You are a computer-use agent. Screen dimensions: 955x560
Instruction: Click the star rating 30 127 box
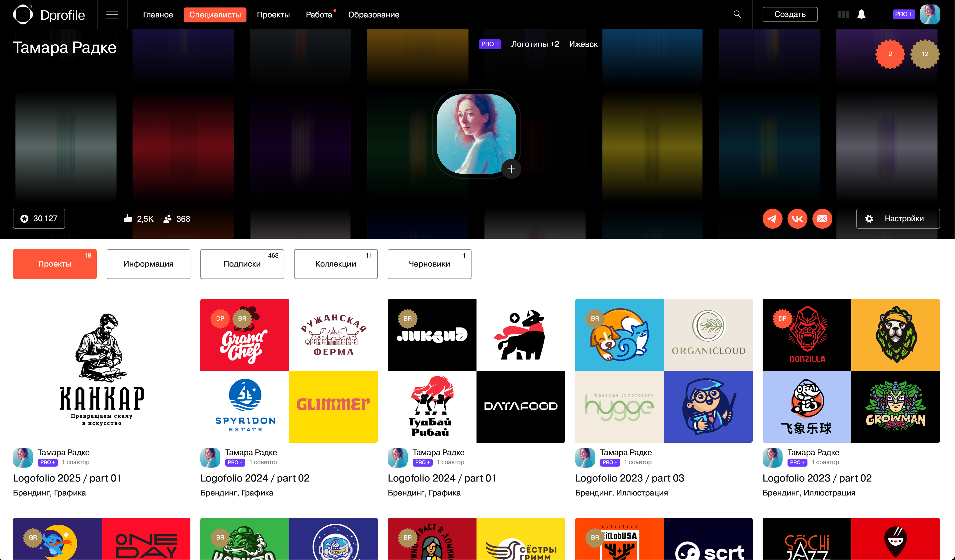pyautogui.click(x=39, y=219)
